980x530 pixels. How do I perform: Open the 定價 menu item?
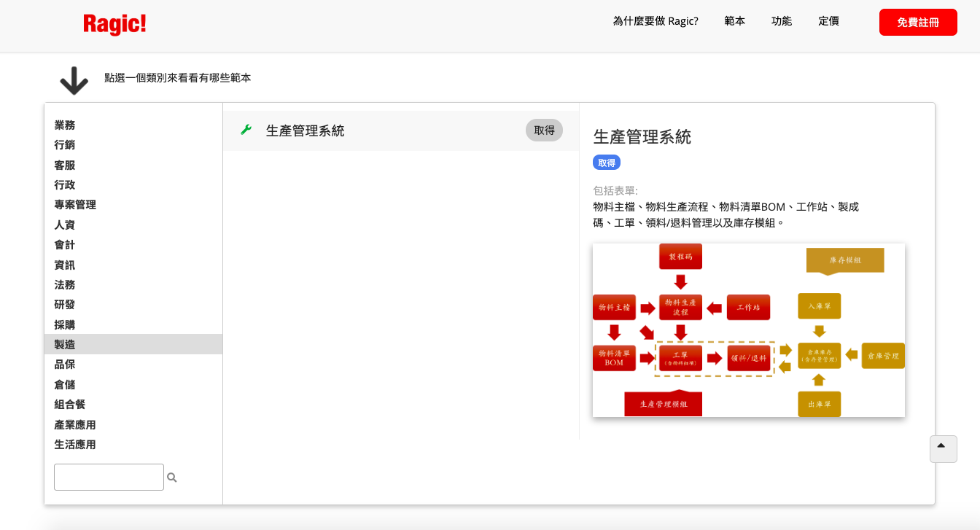(828, 21)
